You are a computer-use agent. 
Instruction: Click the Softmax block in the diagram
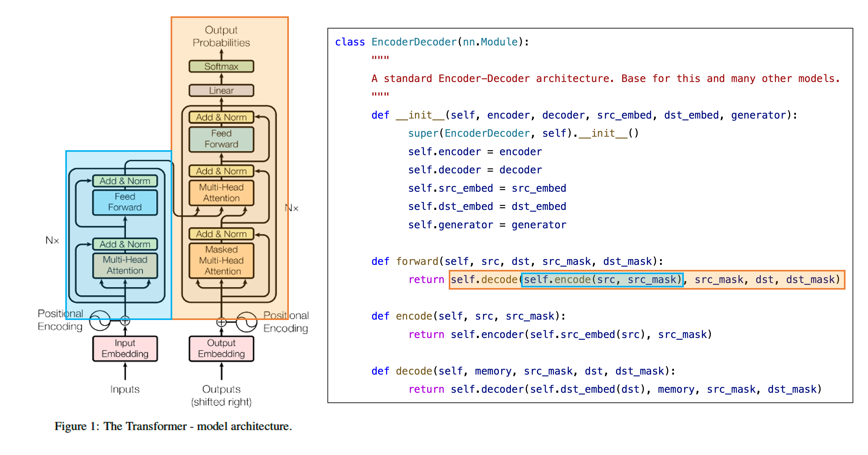click(x=221, y=66)
